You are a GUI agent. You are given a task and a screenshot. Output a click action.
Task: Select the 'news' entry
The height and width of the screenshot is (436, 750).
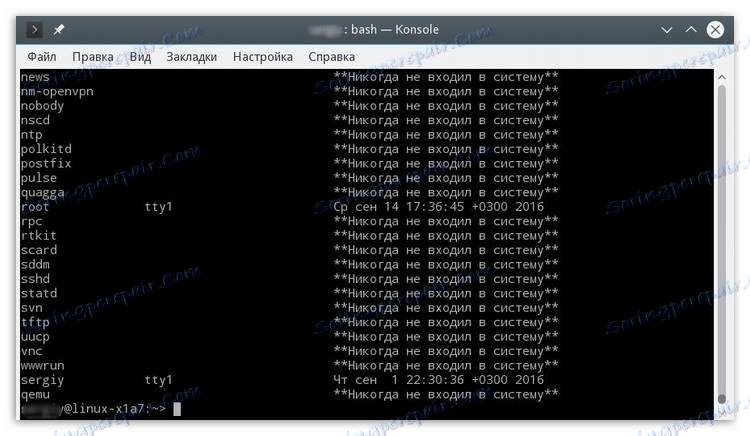[35, 77]
